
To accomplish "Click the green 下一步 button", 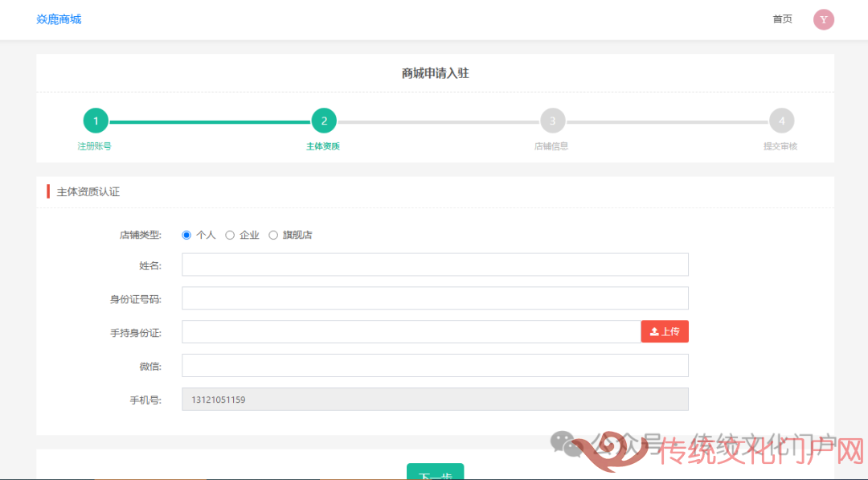I will (435, 472).
